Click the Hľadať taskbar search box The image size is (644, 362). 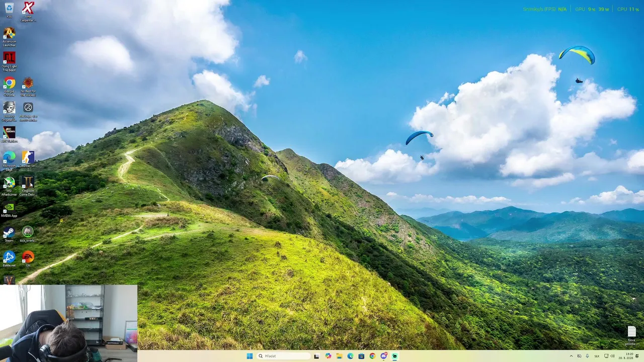[x=284, y=356]
